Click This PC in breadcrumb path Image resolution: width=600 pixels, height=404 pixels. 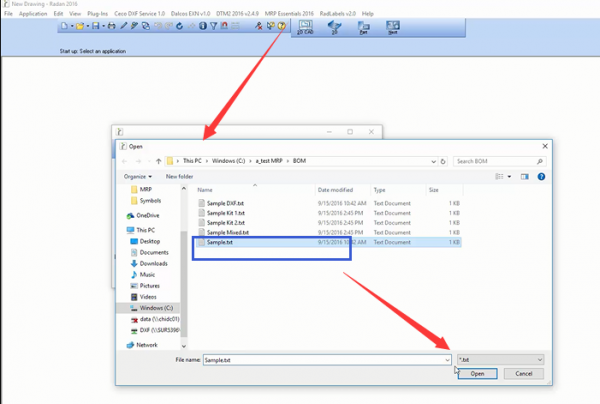click(x=192, y=161)
